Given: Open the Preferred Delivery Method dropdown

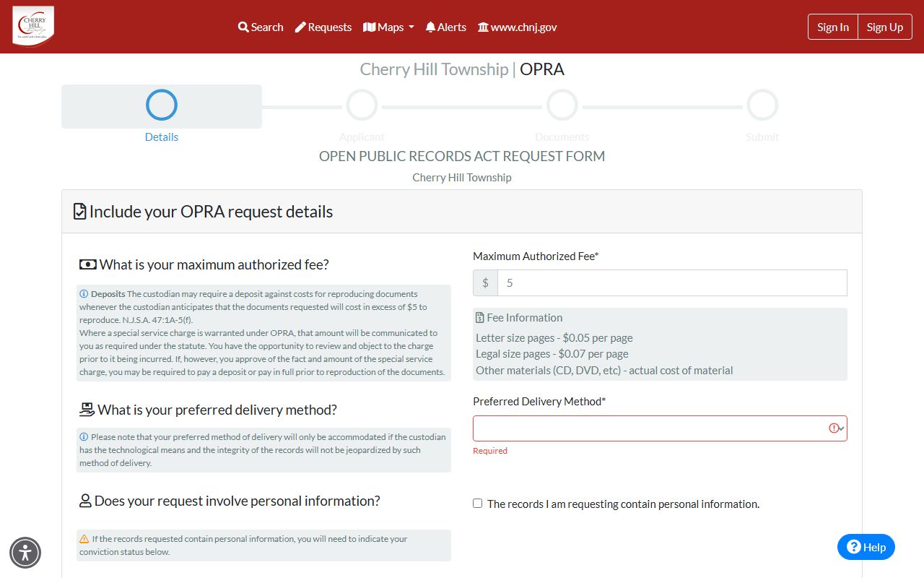Looking at the screenshot, I should (660, 428).
